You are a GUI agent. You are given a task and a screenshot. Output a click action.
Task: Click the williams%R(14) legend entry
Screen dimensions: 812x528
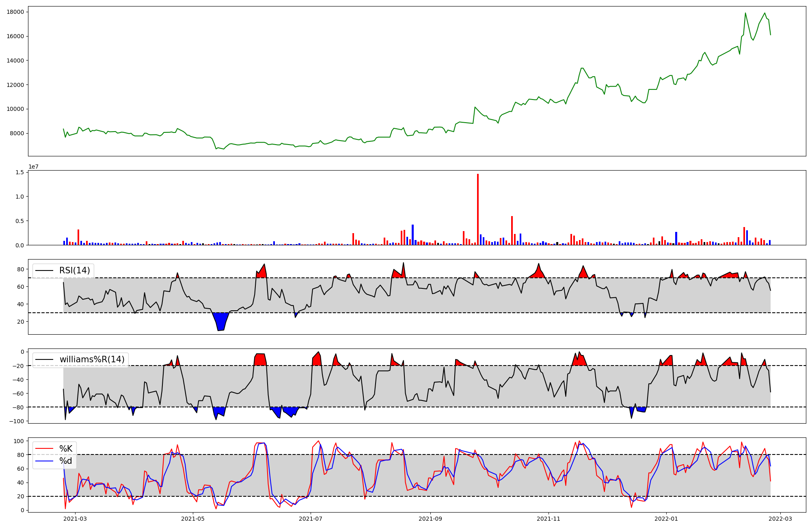pyautogui.click(x=92, y=359)
